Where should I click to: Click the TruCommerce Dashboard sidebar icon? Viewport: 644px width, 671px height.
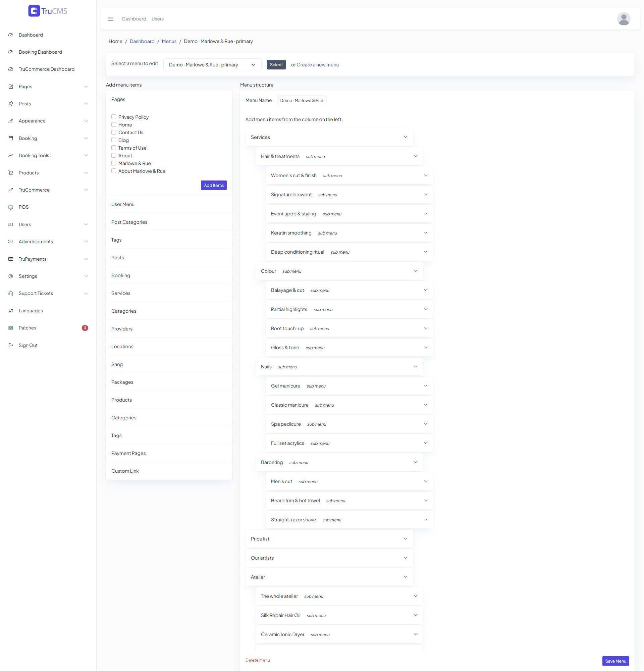(x=11, y=69)
